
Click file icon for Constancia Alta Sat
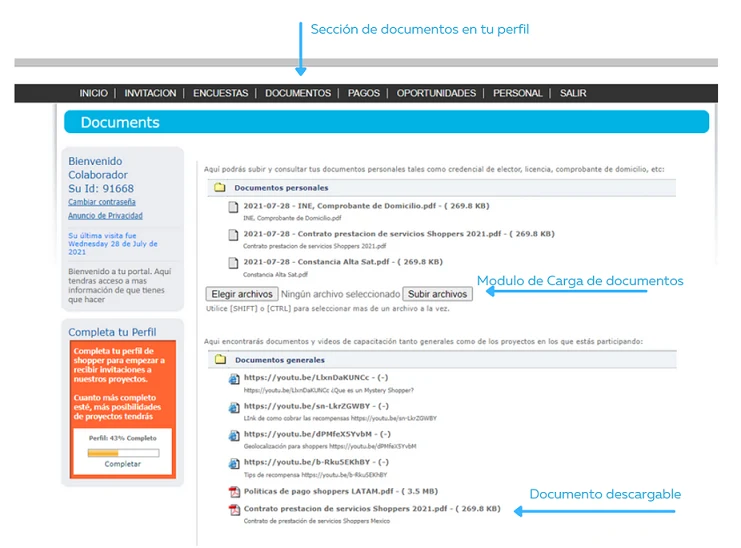click(x=233, y=263)
